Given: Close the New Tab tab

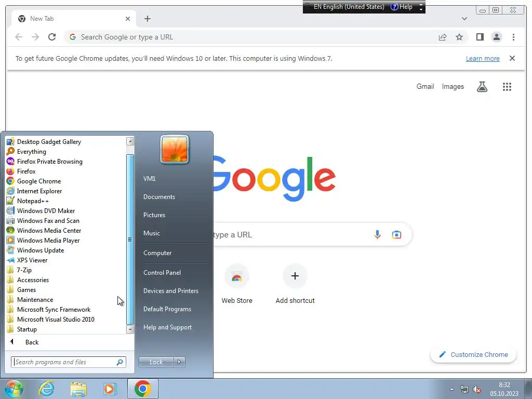Looking at the screenshot, I should 128,19.
